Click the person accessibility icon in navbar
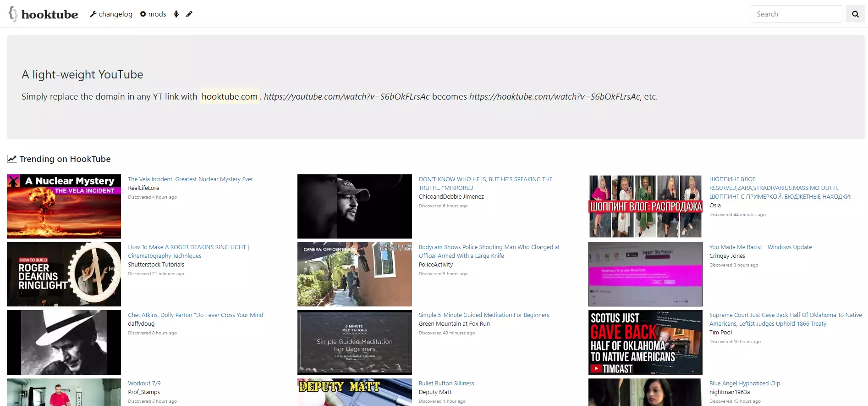The height and width of the screenshot is (406, 868). coord(176,14)
